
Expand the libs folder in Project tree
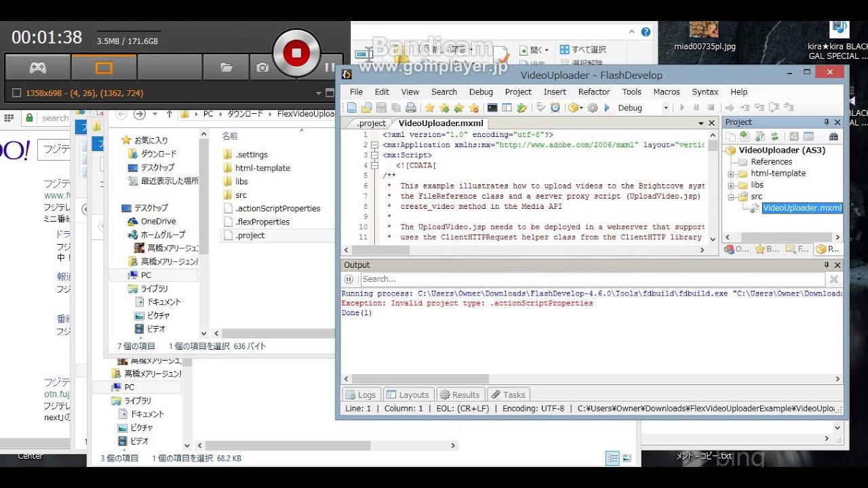(732, 185)
